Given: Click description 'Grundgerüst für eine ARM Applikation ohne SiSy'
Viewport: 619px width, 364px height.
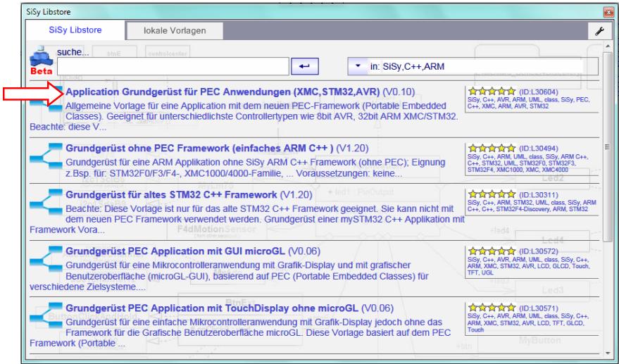Looking at the screenshot, I should click(x=256, y=168).
